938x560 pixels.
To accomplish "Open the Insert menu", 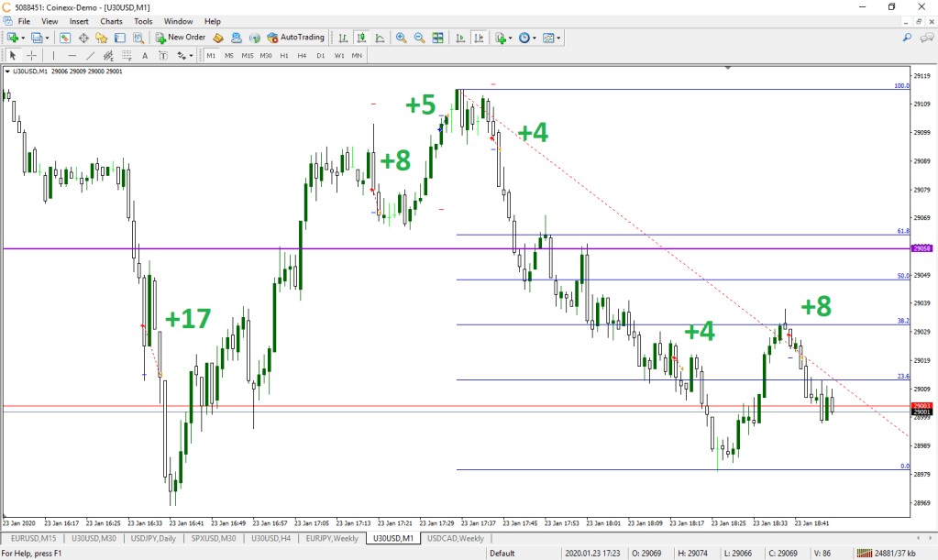I will tap(79, 20).
